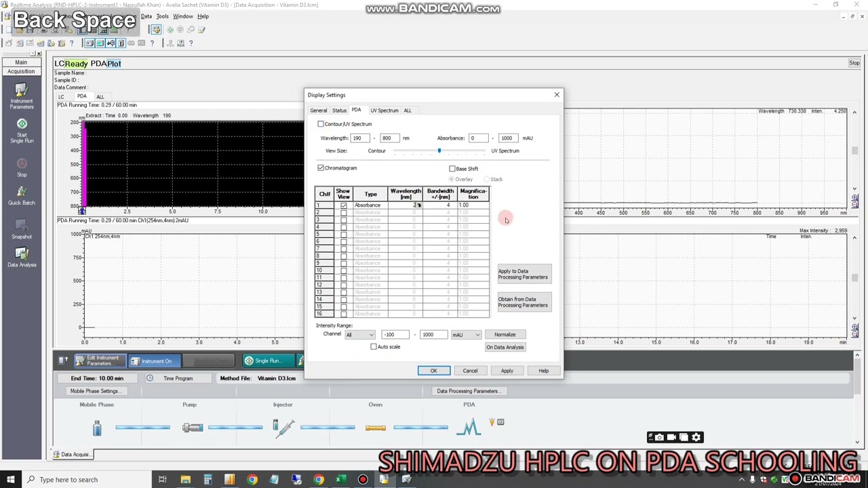The width and height of the screenshot is (868, 488).
Task: Uncheck the Chromatogram checkbox
Action: tap(321, 168)
